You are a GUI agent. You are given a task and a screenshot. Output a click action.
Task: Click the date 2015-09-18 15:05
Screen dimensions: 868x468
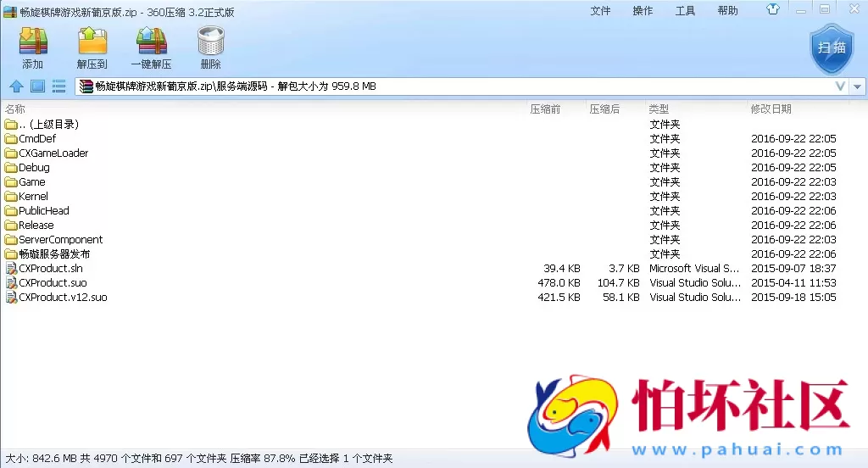[x=793, y=297]
